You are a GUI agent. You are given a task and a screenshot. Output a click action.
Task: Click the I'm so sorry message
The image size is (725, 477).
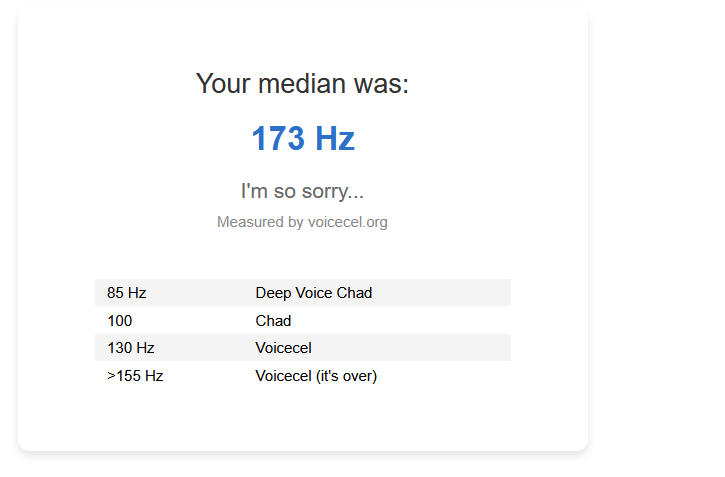coord(302,191)
